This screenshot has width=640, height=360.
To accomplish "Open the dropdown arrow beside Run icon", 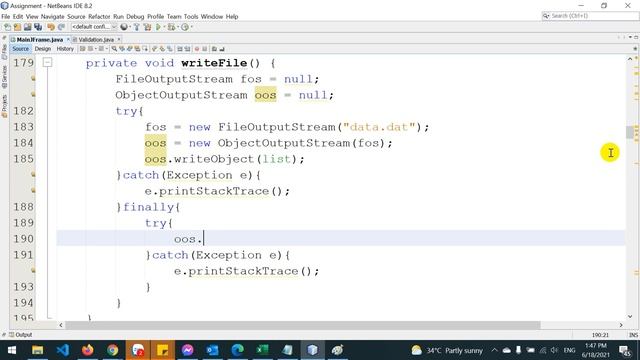I will click(x=164, y=27).
